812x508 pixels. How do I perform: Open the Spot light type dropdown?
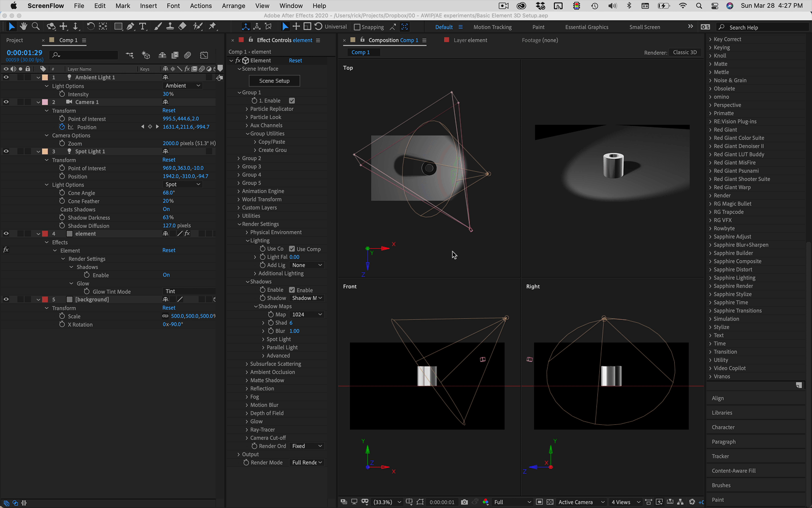183,184
